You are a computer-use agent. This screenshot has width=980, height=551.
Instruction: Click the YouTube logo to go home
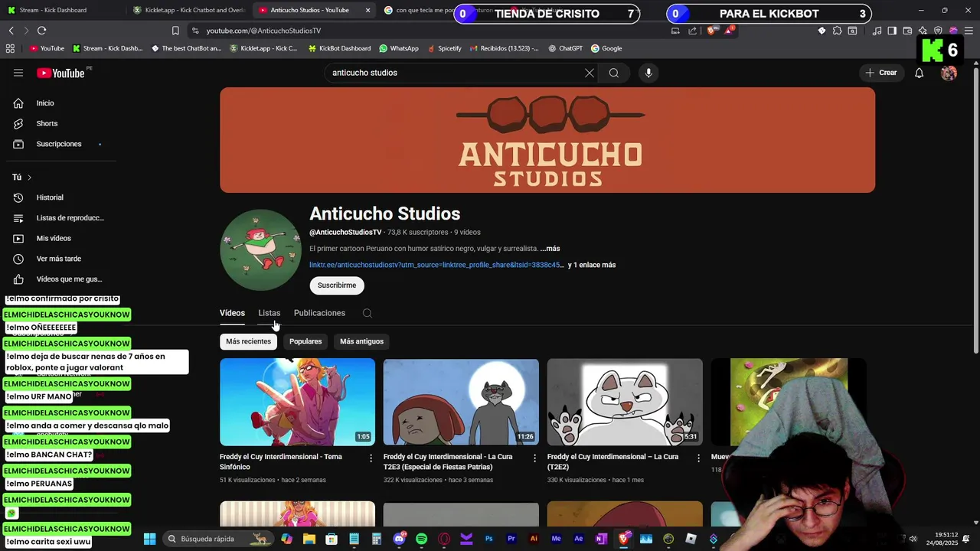pos(60,73)
